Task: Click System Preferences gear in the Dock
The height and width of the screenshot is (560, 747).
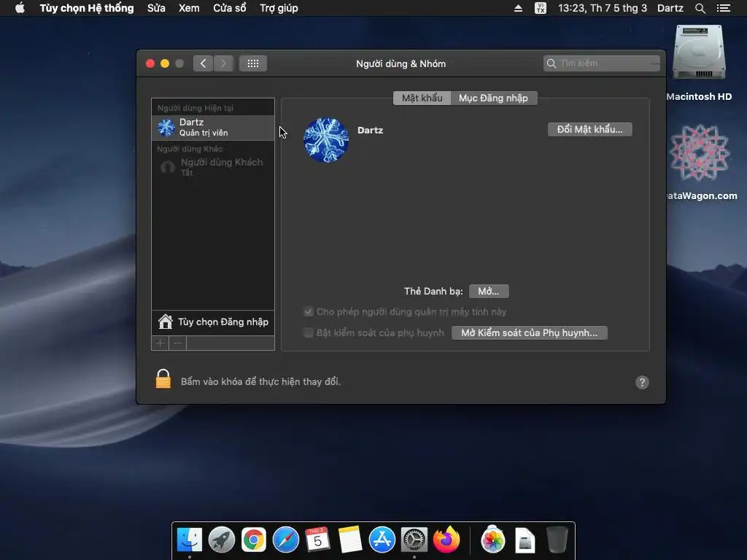Action: (414, 540)
